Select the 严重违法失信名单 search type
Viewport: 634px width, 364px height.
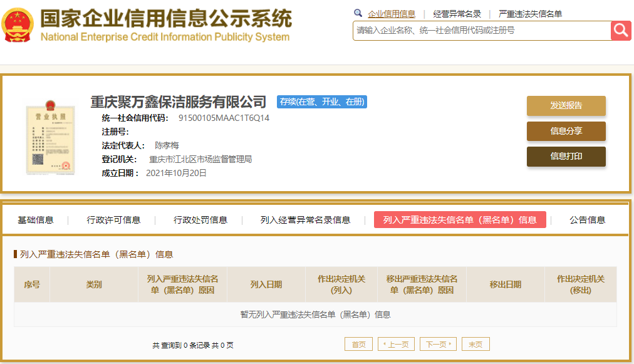(530, 14)
